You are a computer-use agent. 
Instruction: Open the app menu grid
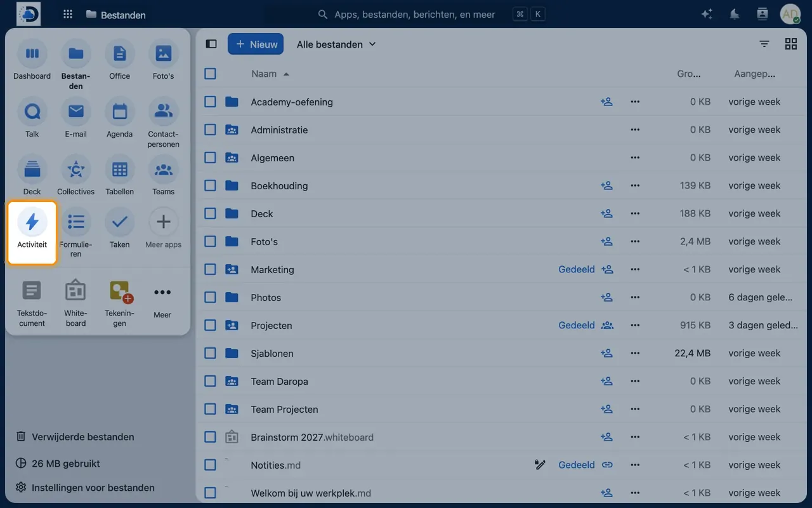coord(68,14)
